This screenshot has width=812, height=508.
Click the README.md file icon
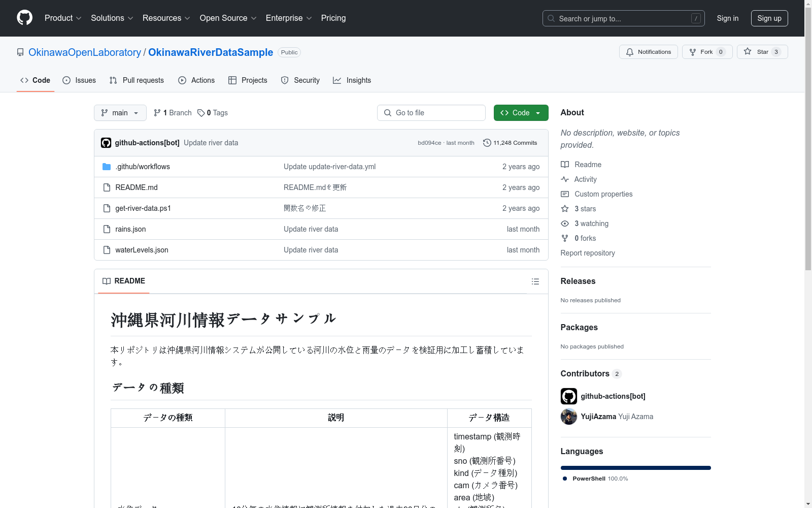pos(107,187)
